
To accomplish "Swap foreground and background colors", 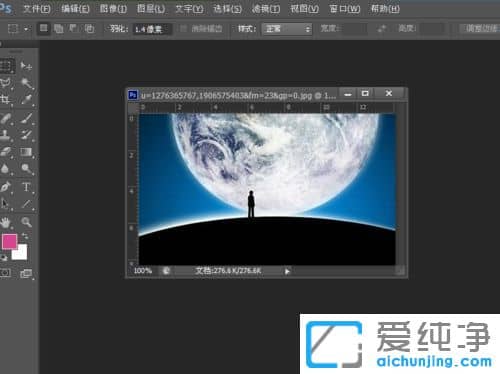I will [25, 236].
